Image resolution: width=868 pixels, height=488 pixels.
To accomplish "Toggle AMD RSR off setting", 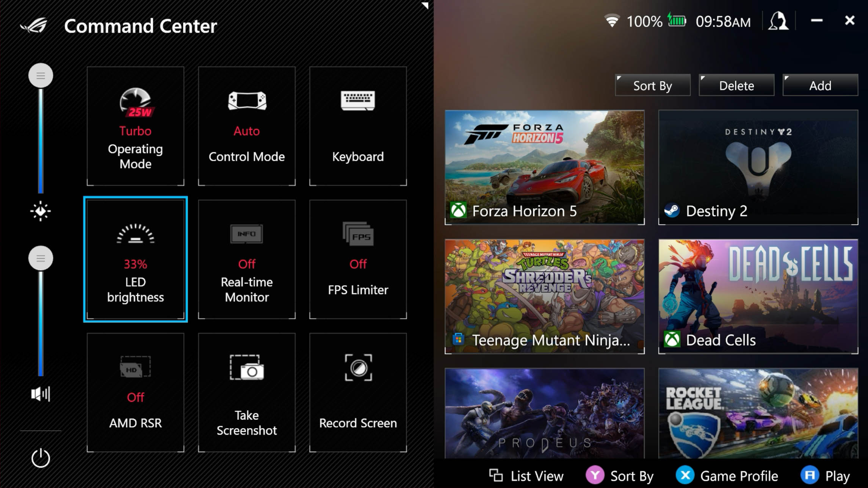I will pyautogui.click(x=135, y=392).
